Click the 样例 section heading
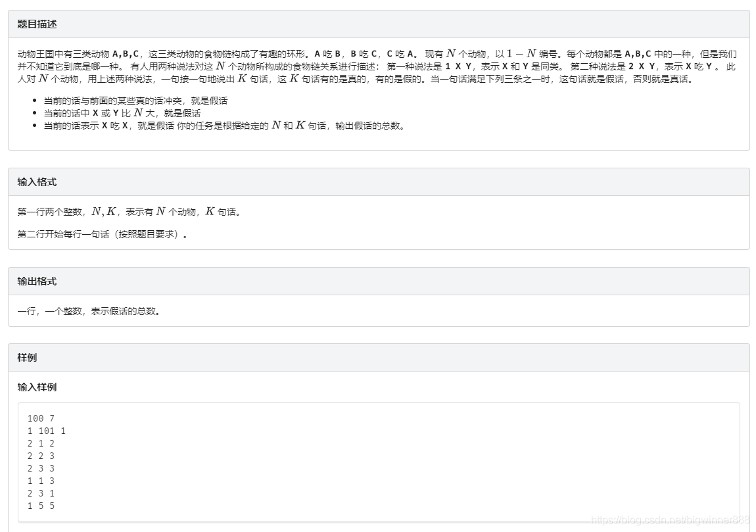Screen dimensions: 756x532 27,357
